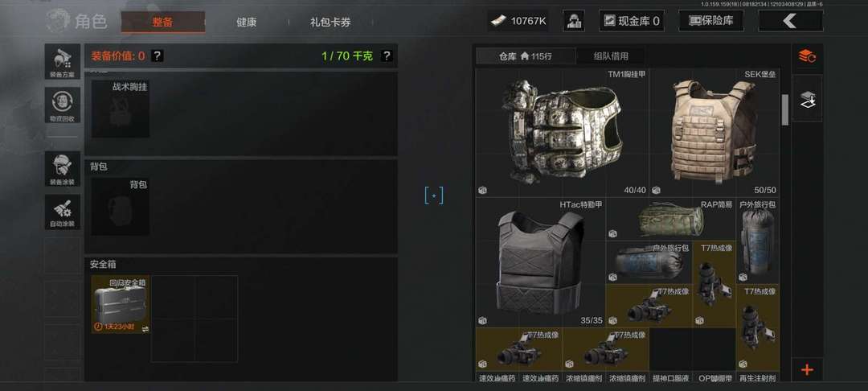Click the character profile icon next to cash

pyautogui.click(x=574, y=21)
